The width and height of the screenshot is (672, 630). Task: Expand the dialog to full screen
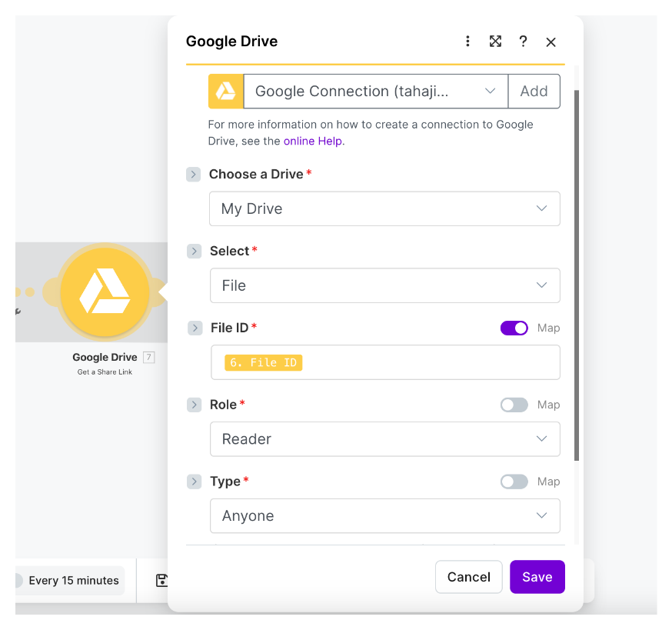pyautogui.click(x=495, y=42)
